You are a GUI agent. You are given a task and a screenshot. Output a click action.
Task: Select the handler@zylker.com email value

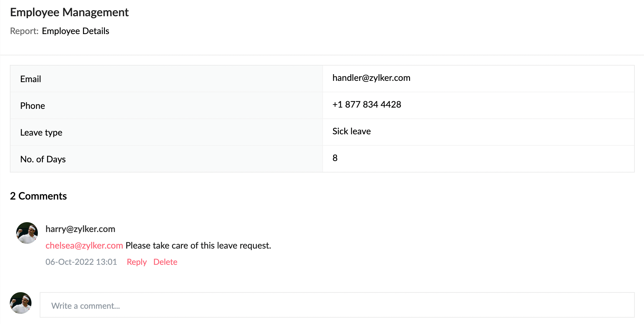point(371,78)
